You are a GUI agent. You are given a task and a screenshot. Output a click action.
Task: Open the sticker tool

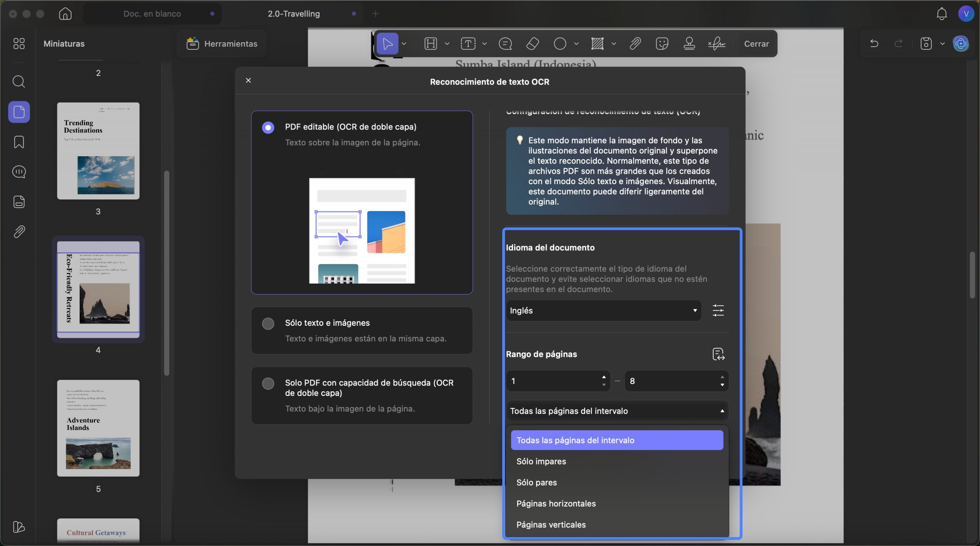pyautogui.click(x=662, y=44)
